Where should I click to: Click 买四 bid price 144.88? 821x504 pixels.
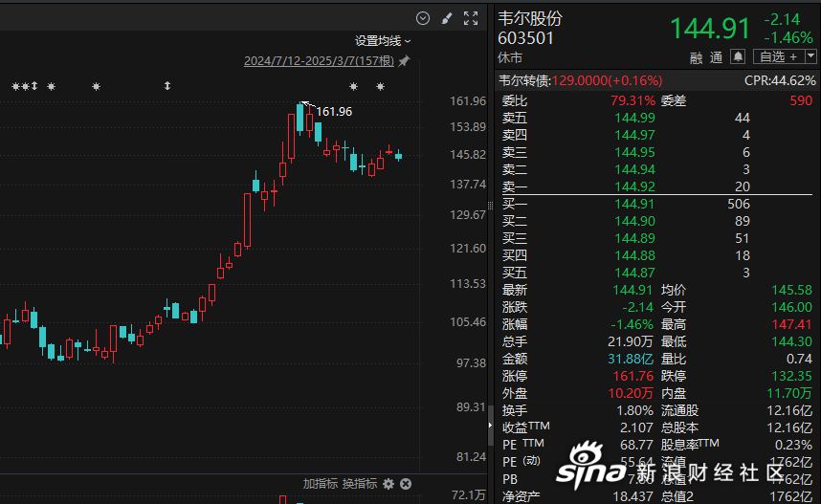tap(634, 255)
